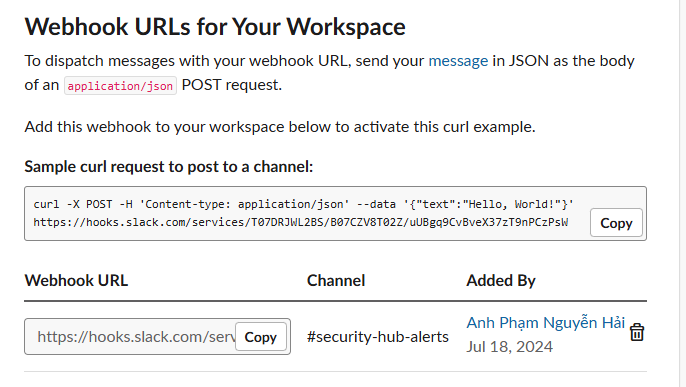686x387 pixels.
Task: Click the hooks.slack.com URL line in the code block
Action: click(301, 222)
